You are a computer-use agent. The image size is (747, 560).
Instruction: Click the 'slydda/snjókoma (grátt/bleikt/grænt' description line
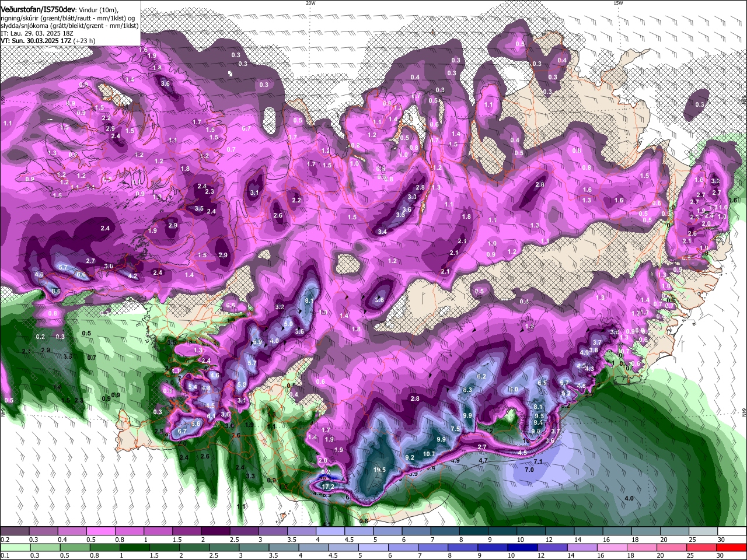(x=69, y=26)
